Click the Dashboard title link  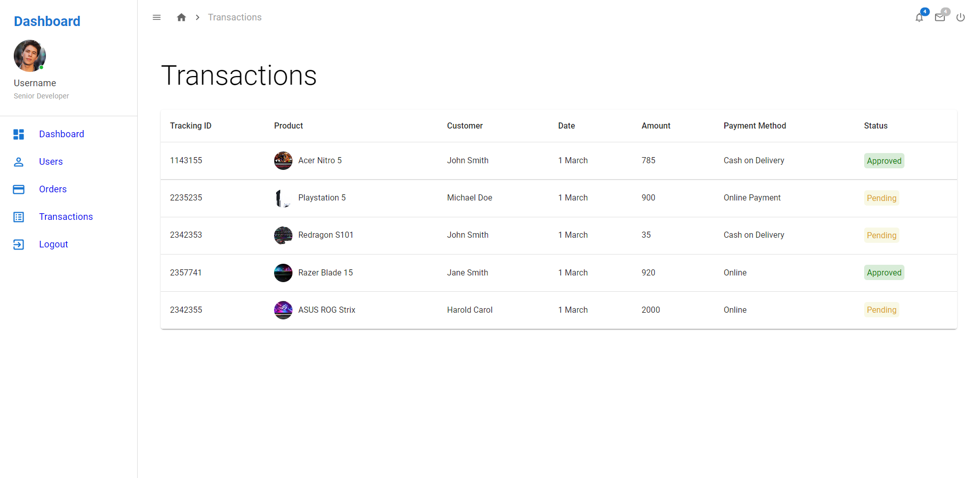tap(46, 21)
